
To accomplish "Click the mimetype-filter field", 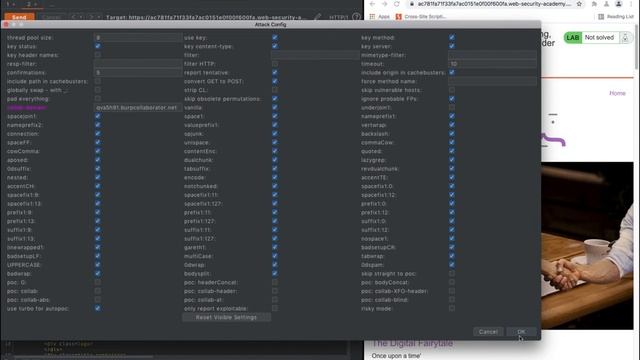I will pos(492,55).
